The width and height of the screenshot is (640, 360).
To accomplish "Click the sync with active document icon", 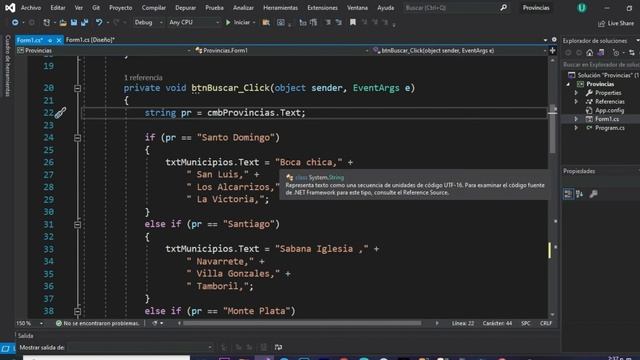I will tap(632, 53).
